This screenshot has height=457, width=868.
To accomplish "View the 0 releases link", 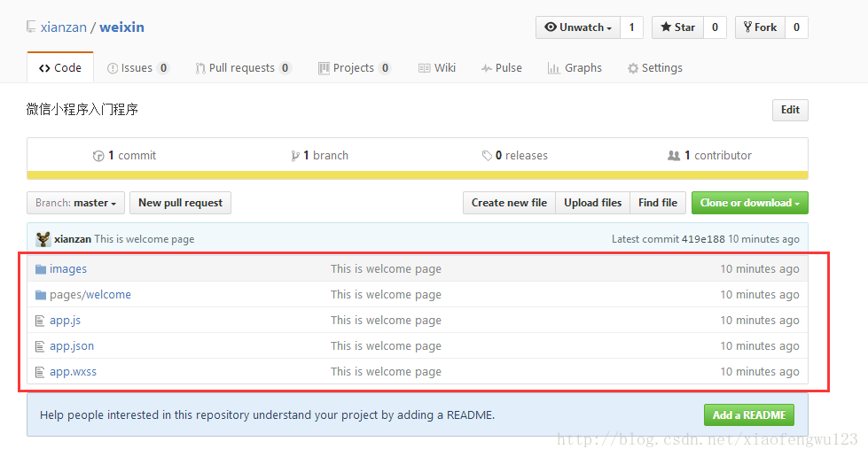I will pos(515,156).
